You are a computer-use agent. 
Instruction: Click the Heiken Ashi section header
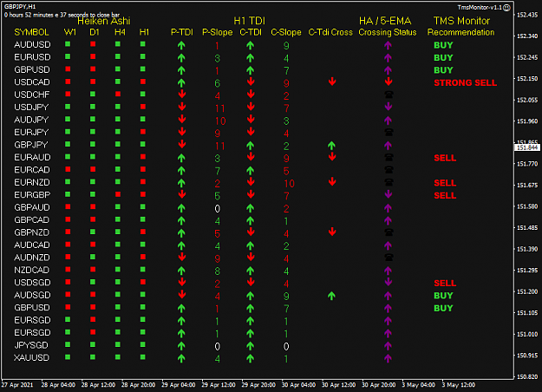click(104, 21)
